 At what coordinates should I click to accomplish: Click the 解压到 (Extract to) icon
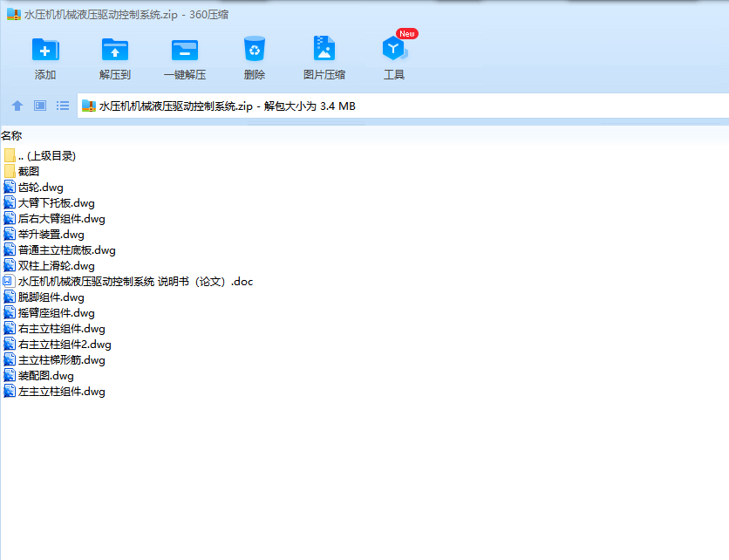click(x=115, y=50)
